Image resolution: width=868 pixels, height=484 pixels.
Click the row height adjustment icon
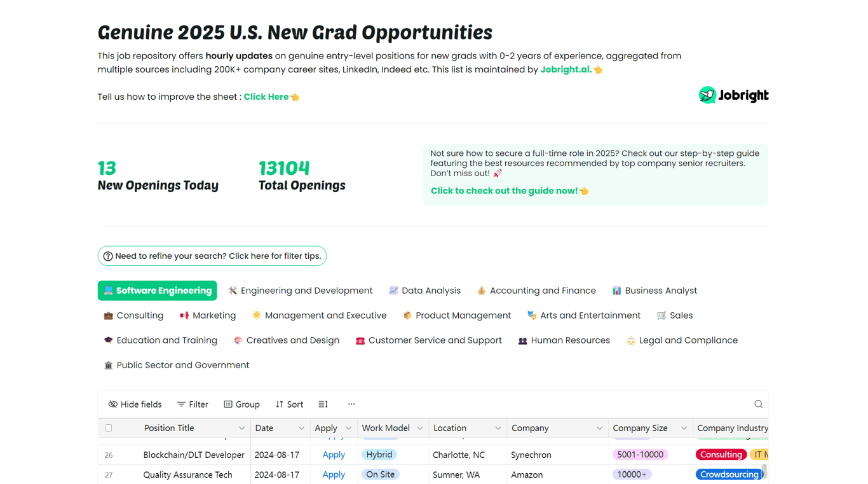[323, 404]
